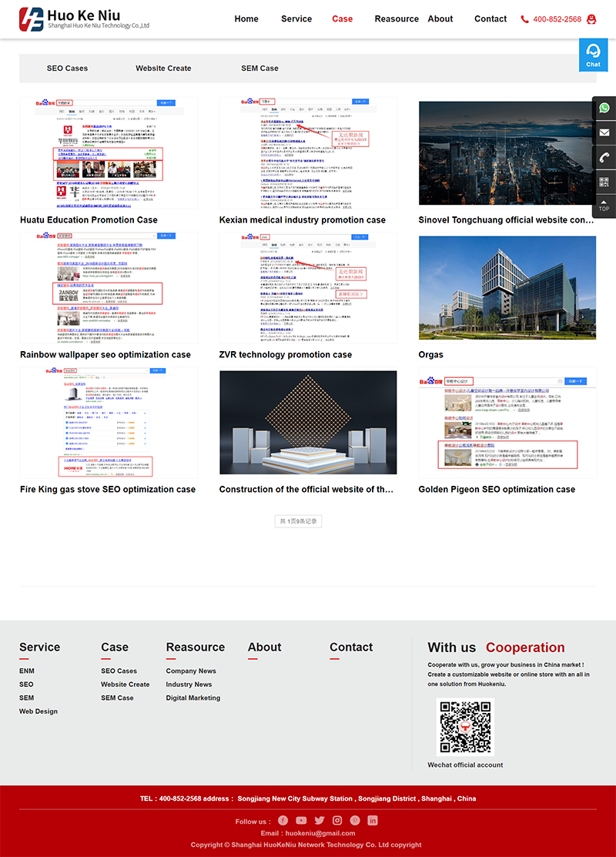616x857 pixels.
Task: Switch to the Website Create tab
Action: 163,69
